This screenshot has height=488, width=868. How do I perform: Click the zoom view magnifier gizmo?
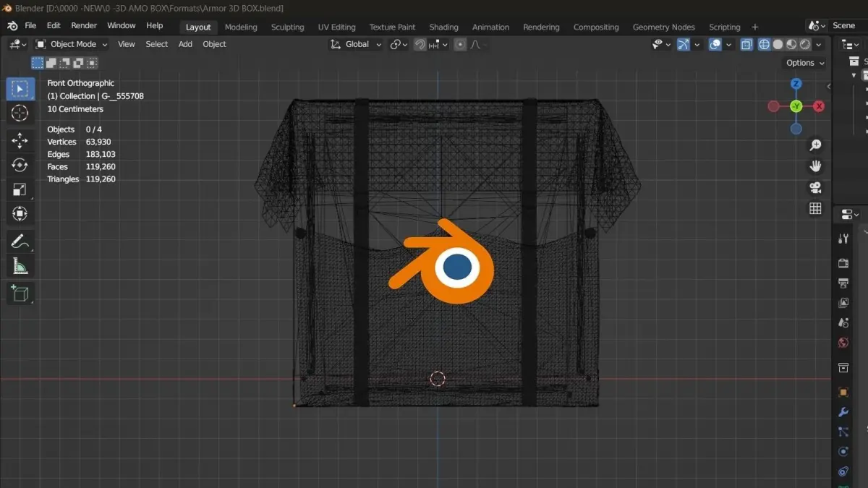point(815,145)
